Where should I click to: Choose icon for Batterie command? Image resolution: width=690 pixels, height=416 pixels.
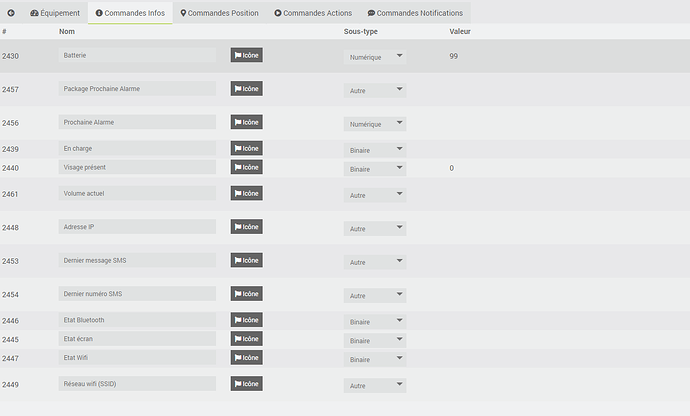coord(246,55)
